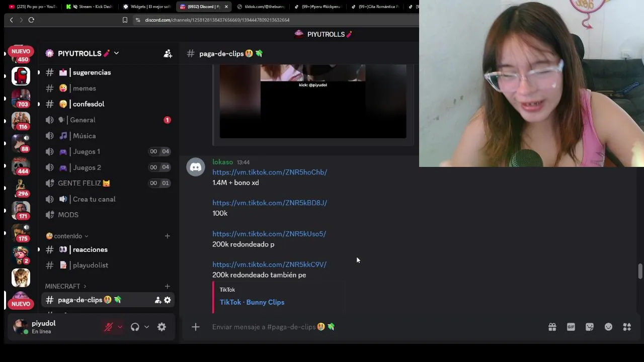
Task: Click the username lokaso in chat
Action: click(222, 162)
